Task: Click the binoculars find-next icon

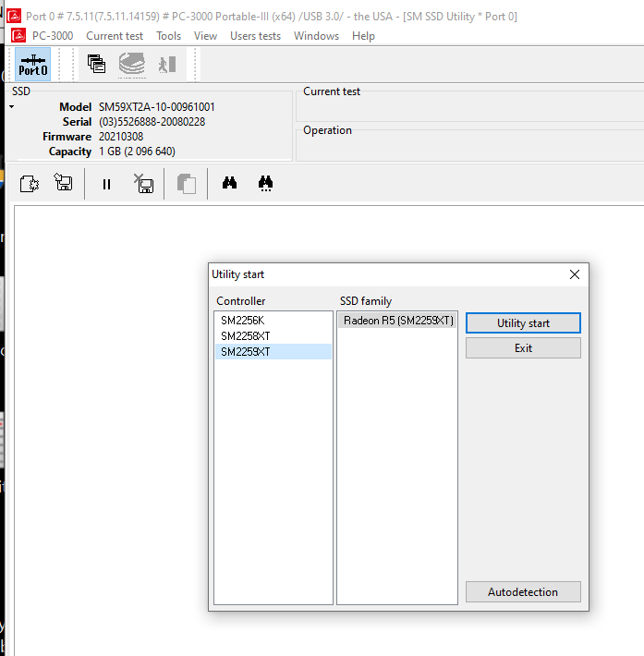Action: [265, 183]
